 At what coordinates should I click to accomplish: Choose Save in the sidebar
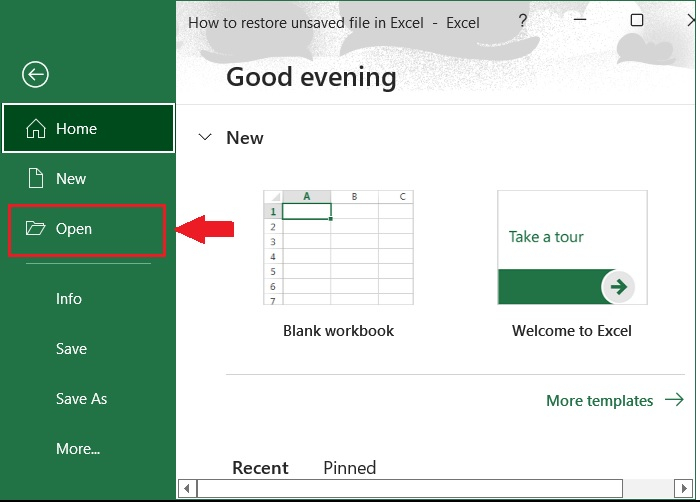click(71, 348)
